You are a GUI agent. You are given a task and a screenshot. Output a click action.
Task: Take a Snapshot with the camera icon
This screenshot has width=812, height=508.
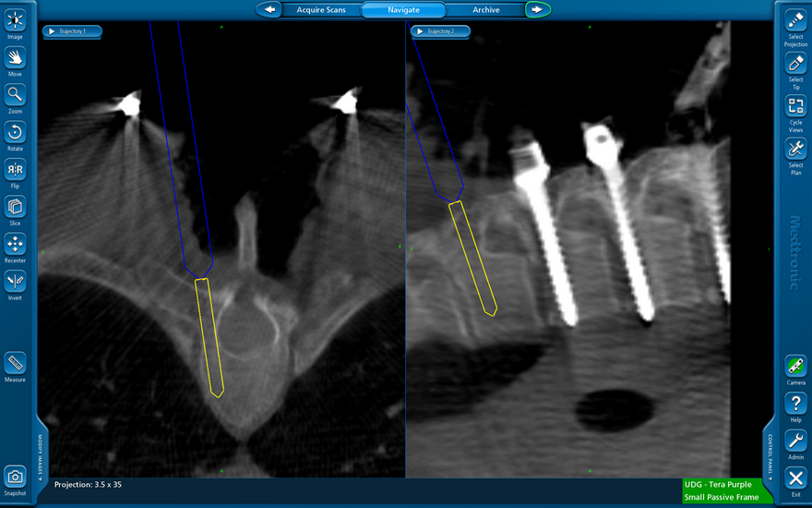pos(15,477)
